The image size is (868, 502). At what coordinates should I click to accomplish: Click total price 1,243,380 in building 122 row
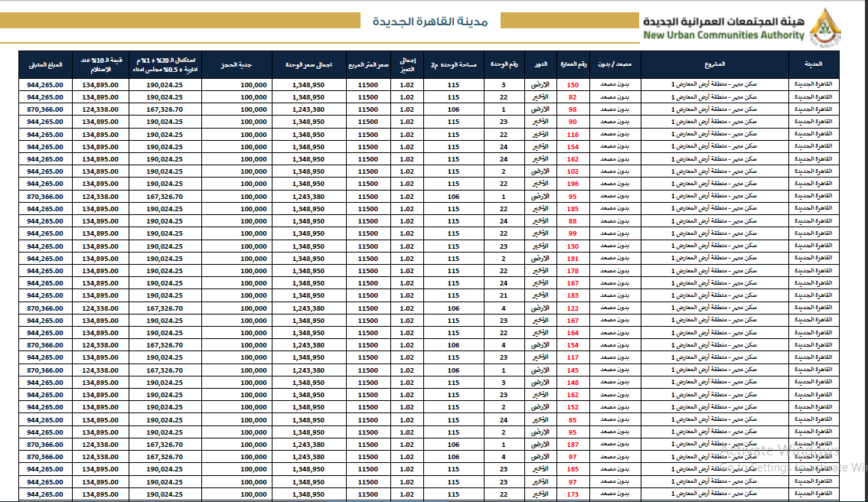[308, 308]
